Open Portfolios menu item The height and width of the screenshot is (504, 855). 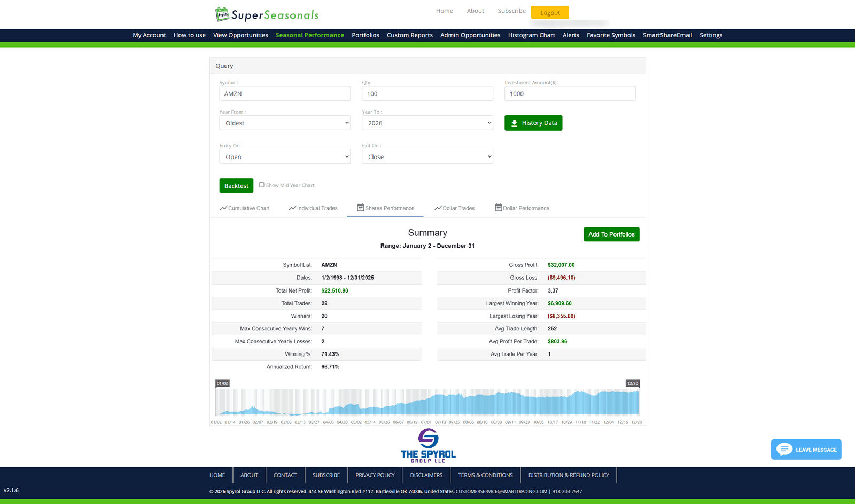(x=366, y=35)
